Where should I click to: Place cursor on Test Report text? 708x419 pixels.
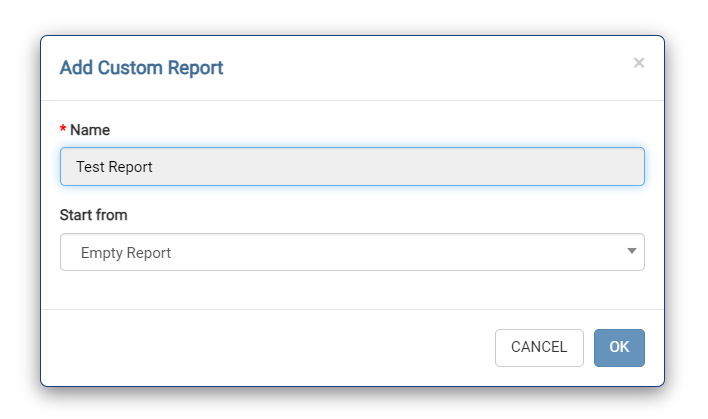click(x=114, y=167)
